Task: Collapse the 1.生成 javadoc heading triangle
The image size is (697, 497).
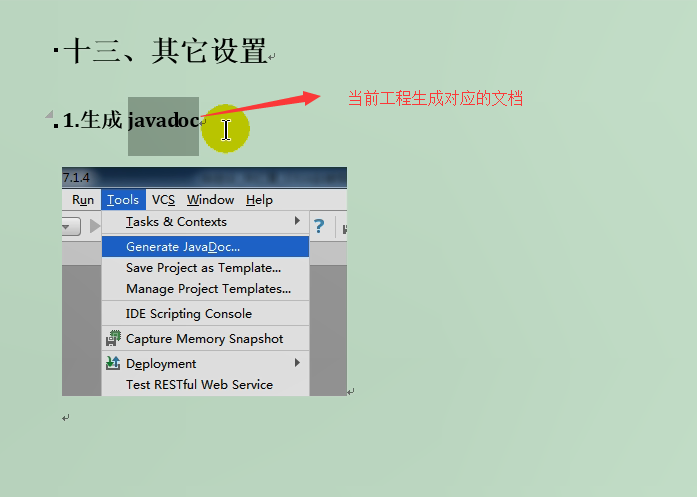Action: pyautogui.click(x=49, y=114)
